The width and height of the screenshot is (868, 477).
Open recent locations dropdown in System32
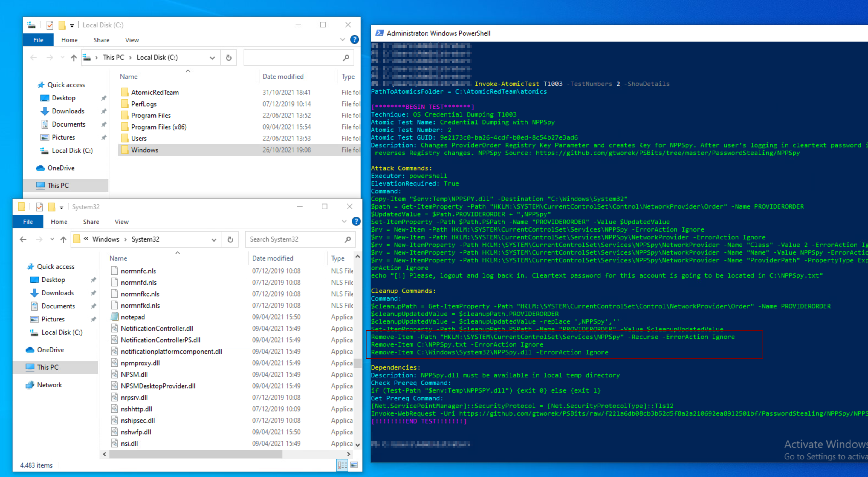[x=52, y=239]
